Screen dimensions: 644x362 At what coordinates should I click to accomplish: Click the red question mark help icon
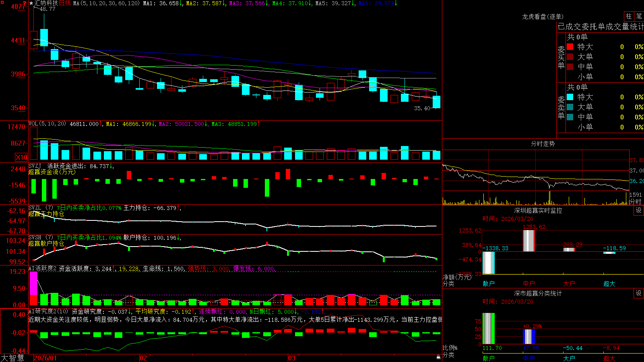25,3
